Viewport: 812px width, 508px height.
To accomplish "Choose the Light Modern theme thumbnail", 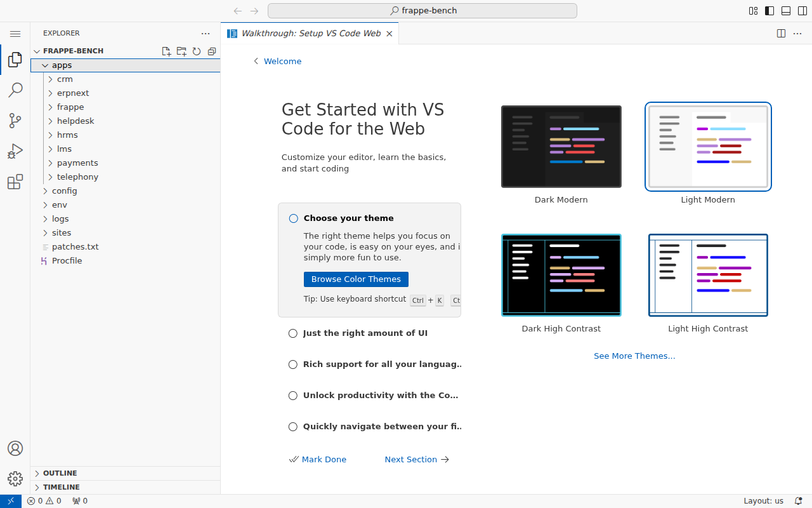I will click(708, 147).
